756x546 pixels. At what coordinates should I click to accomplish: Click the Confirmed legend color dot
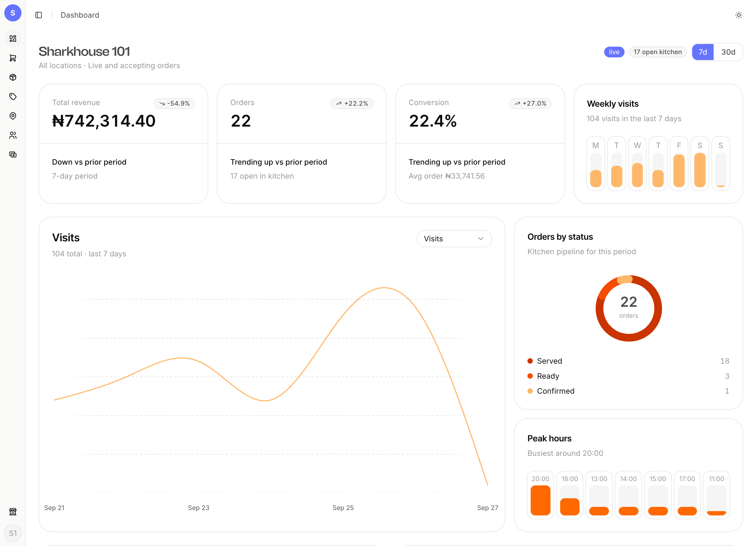[530, 391]
